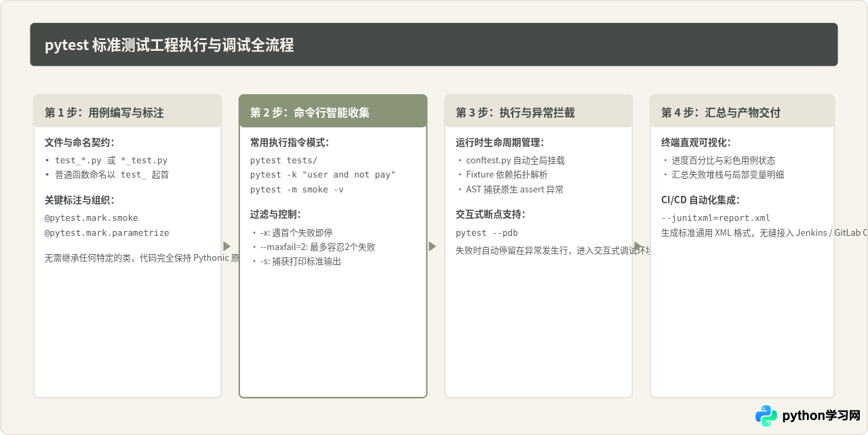Click the '常用执行指令模式:' subheading
The height and width of the screenshot is (435, 868).
click(x=290, y=142)
